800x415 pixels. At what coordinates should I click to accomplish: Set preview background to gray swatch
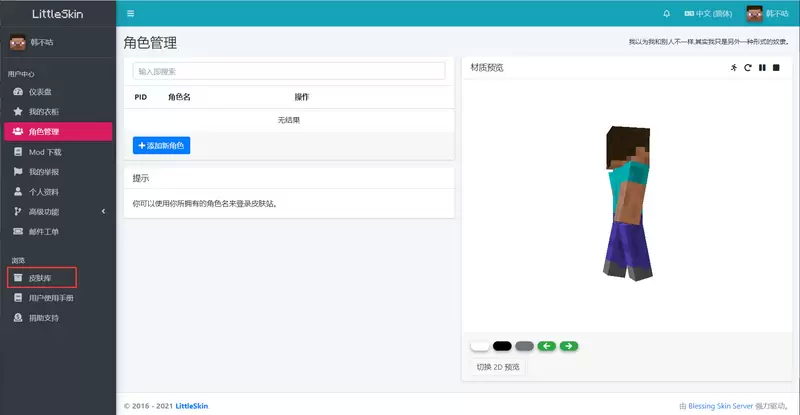(524, 346)
